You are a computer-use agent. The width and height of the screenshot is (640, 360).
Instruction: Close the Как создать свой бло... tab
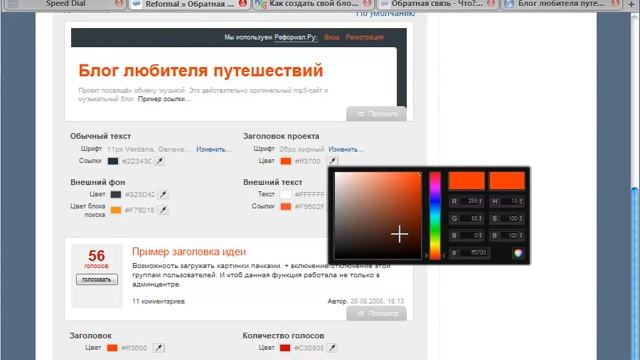(x=367, y=4)
